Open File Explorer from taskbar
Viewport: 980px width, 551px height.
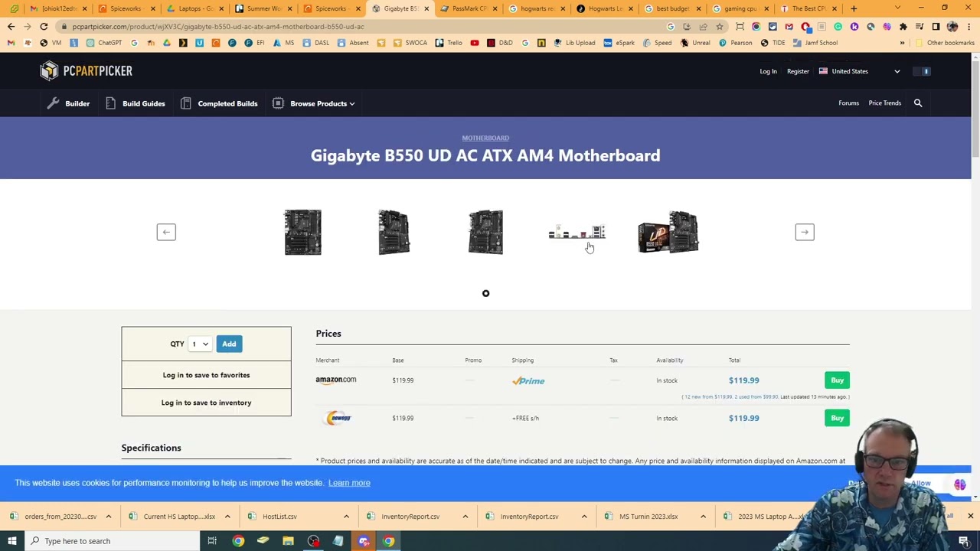pyautogui.click(x=288, y=541)
